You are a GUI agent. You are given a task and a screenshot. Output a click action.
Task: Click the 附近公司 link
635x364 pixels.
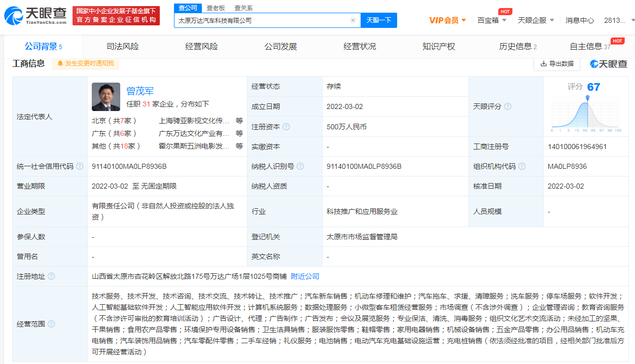pos(305,276)
